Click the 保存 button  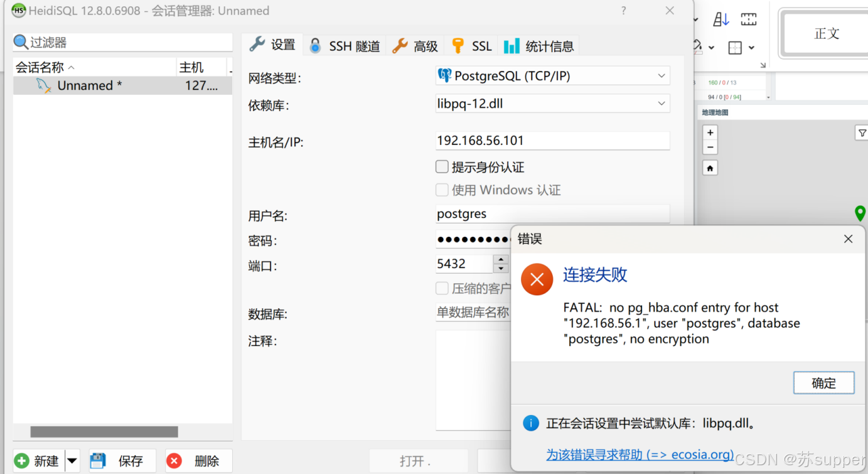122,461
